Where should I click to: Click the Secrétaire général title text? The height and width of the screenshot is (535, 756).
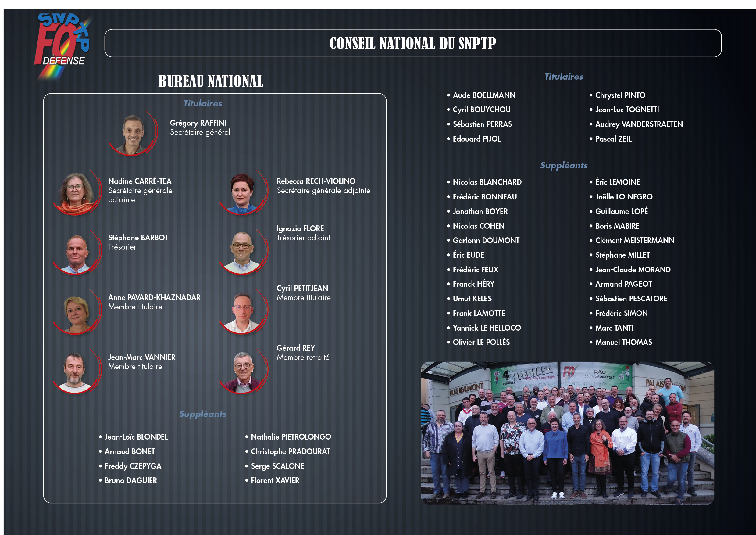[x=200, y=132]
